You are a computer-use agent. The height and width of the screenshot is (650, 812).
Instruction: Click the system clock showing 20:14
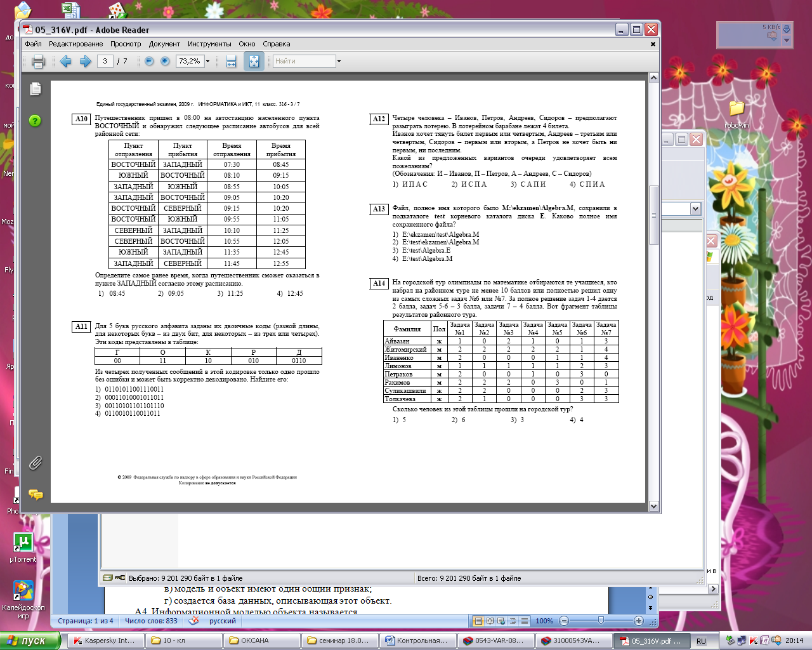[794, 640]
